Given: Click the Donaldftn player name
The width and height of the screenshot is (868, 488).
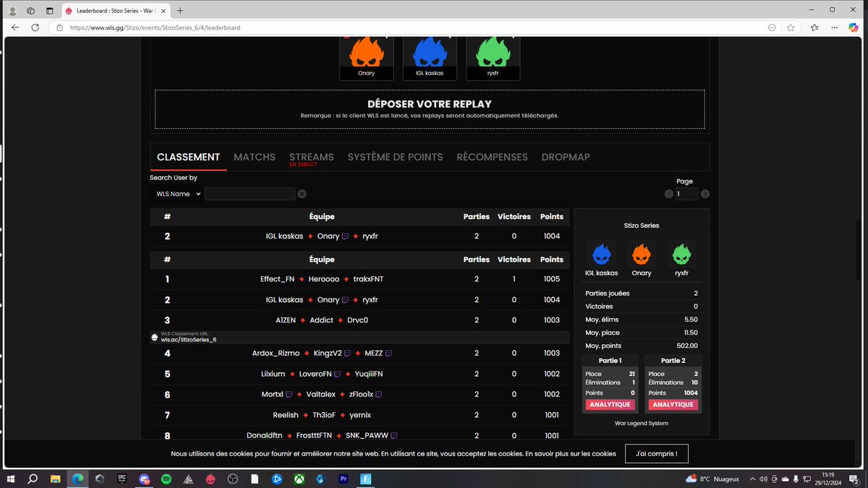Looking at the screenshot, I should coord(265,436).
